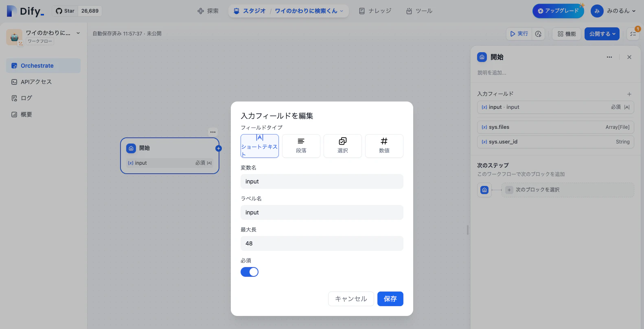Image resolution: width=644 pixels, height=329 pixels.
Task: Click the Dify logo
Action: (25, 11)
